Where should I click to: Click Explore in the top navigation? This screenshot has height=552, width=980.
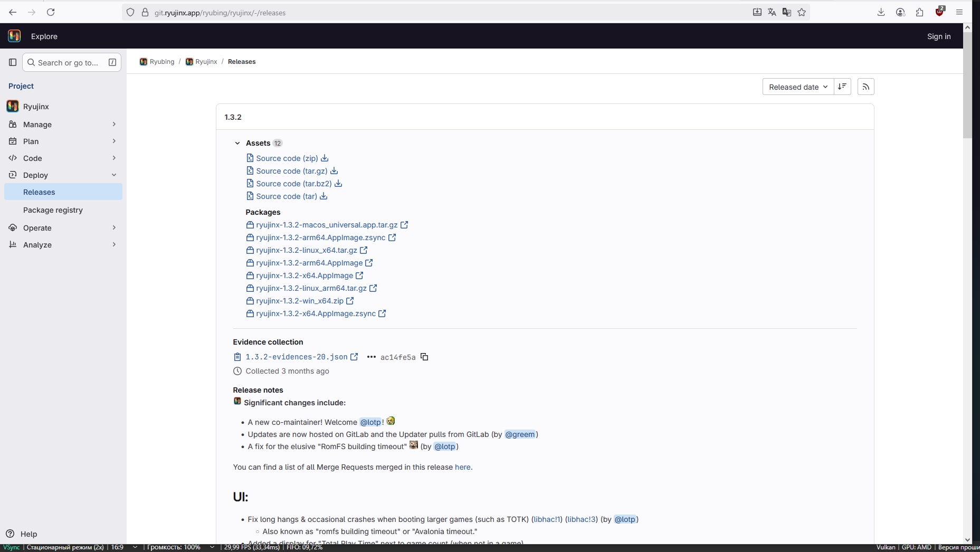44,36
